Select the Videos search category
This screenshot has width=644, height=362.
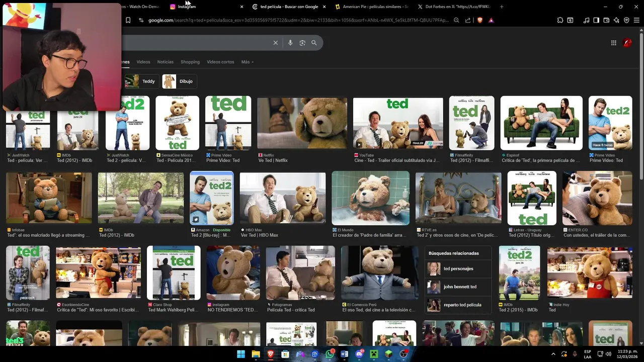point(143,62)
